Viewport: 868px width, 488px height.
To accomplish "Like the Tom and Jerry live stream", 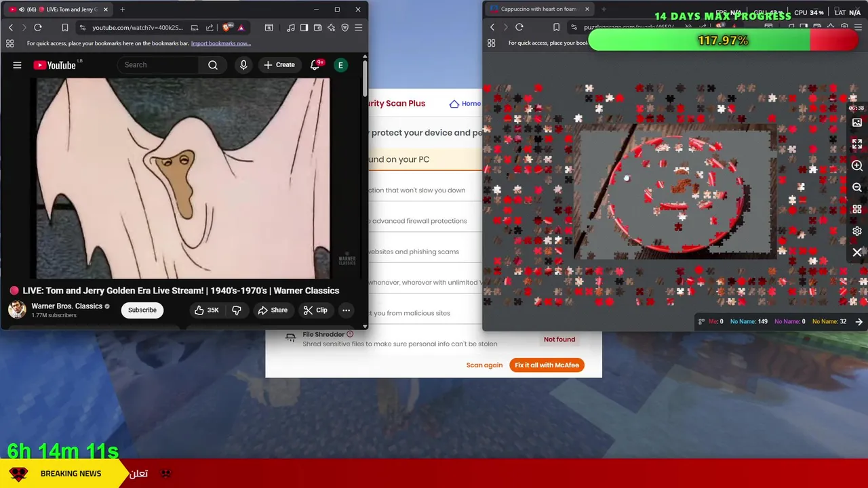I will pyautogui.click(x=207, y=310).
